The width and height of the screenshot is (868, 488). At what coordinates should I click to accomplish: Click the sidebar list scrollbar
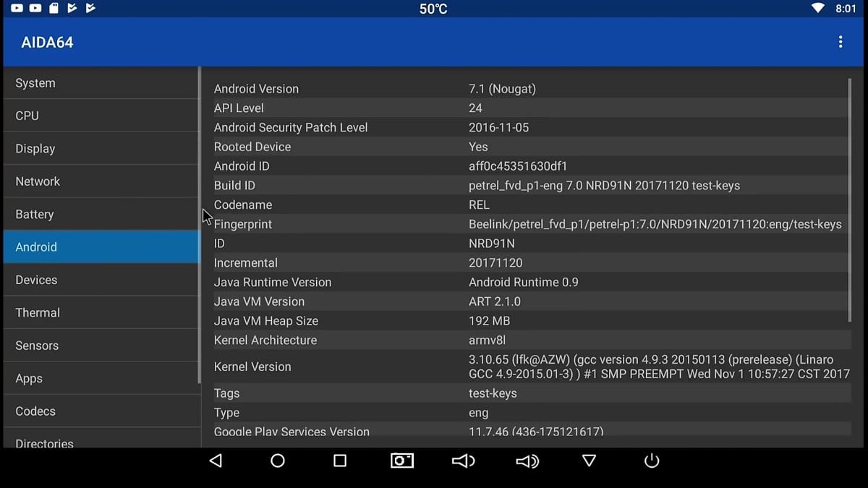click(x=199, y=225)
